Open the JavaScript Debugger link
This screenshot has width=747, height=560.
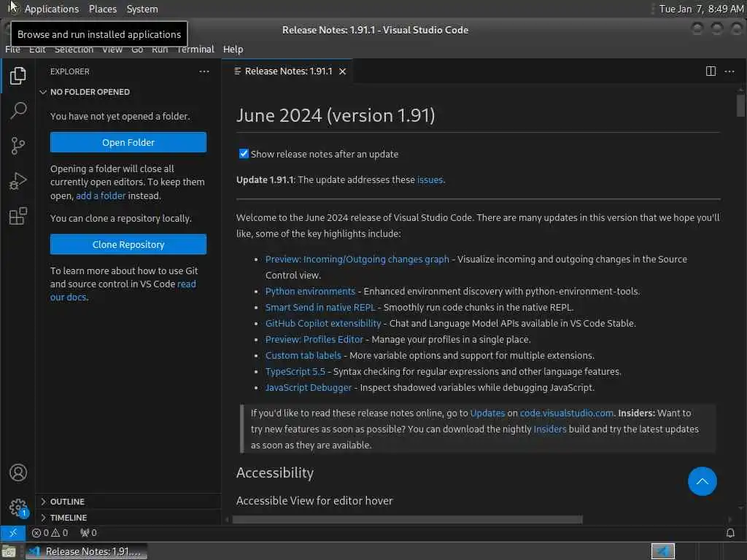point(309,388)
